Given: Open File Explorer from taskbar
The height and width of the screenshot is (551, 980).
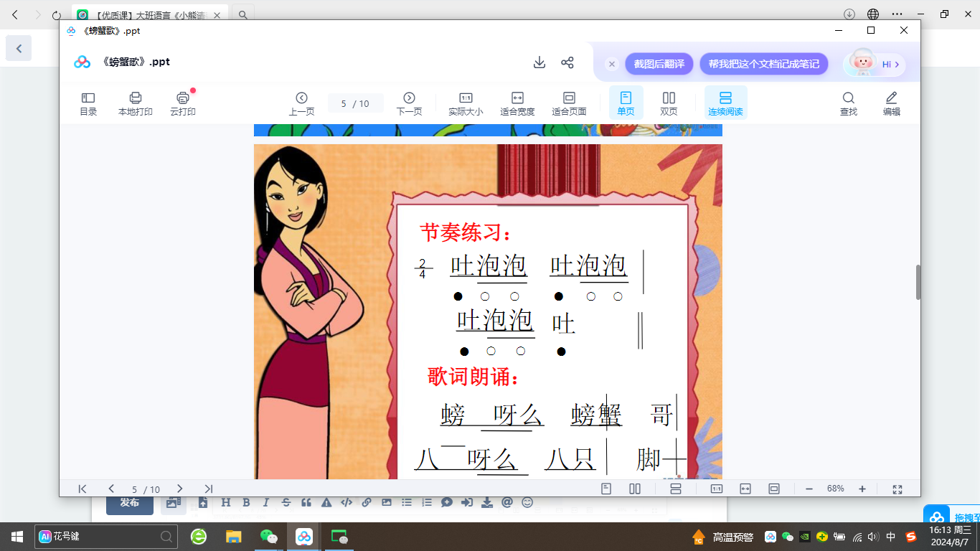Looking at the screenshot, I should (233, 537).
